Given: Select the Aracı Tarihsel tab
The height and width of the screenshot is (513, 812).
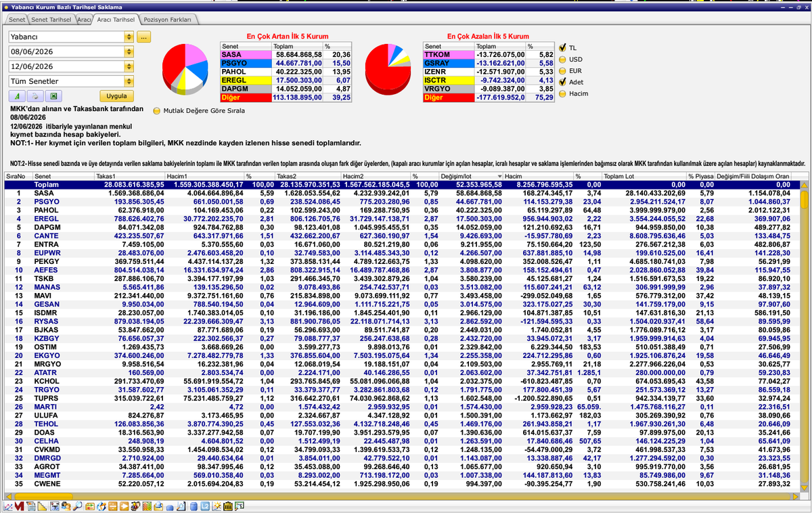Looking at the screenshot, I should 116,20.
